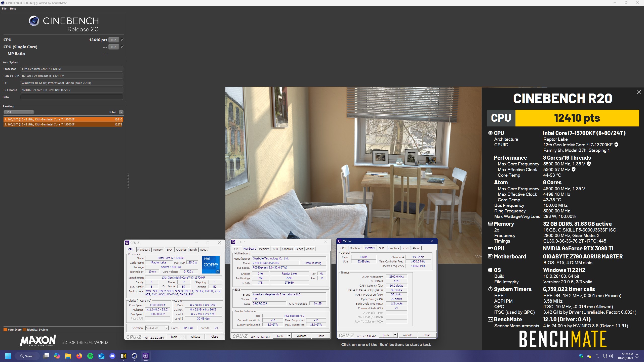The height and width of the screenshot is (362, 644).
Task: Expand Tools dropdown arrow in CPU tab window
Action: (x=183, y=337)
